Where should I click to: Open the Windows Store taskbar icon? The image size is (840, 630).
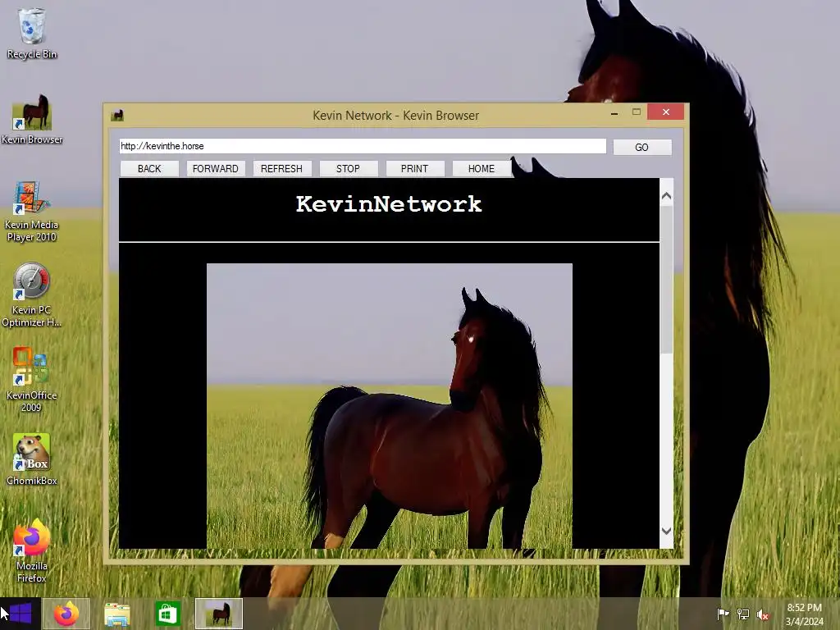(x=167, y=614)
